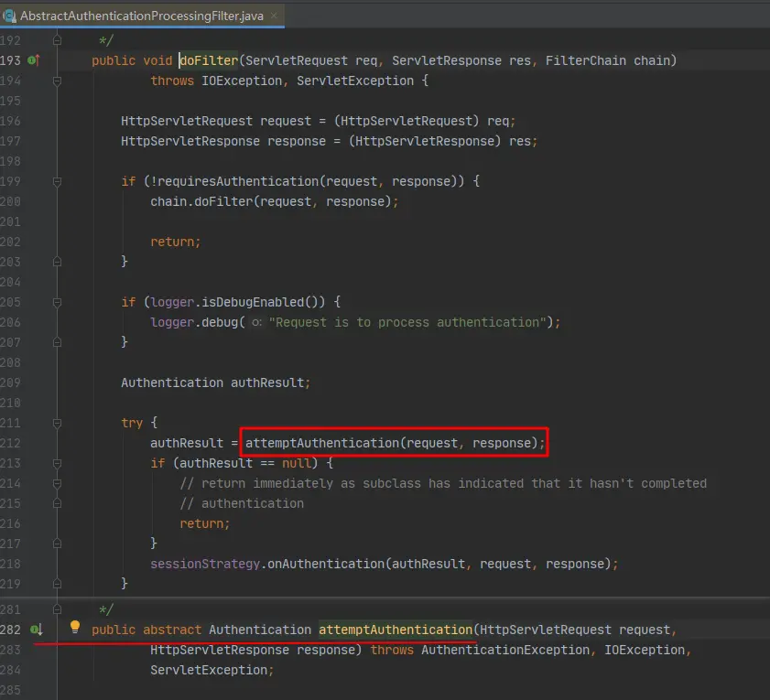Click logger.debug on line 206

pos(194,322)
